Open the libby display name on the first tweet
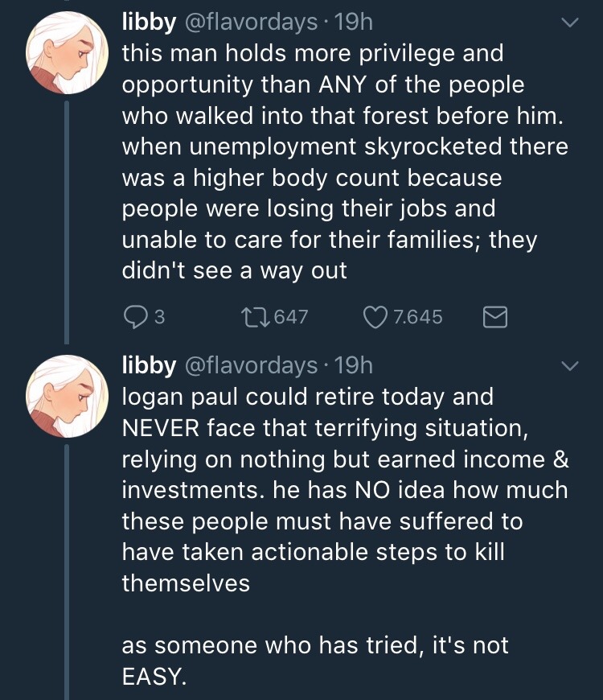 (x=148, y=23)
